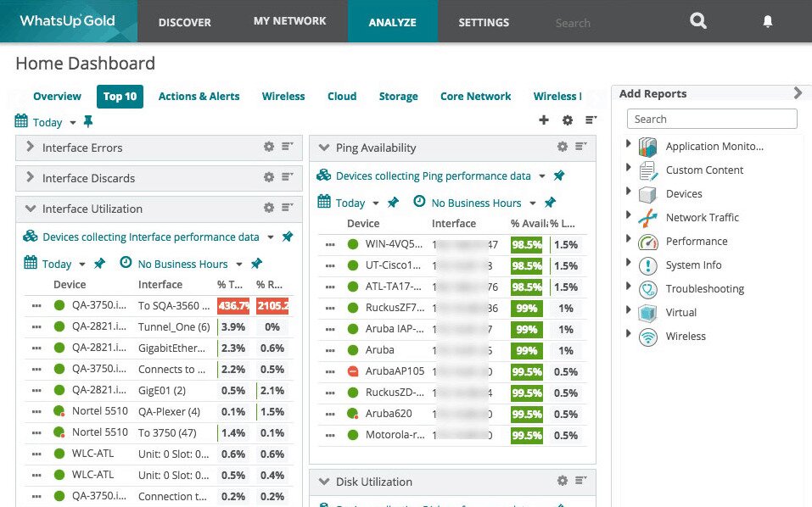Click the magnifying glass search icon
The image size is (812, 507).
click(x=697, y=22)
